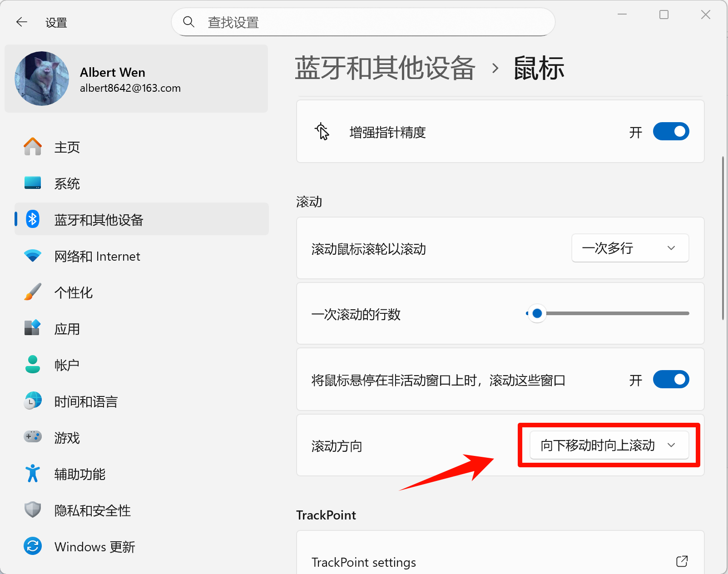The height and width of the screenshot is (574, 728).
Task: Select the 系统 monitor icon
Action: click(33, 183)
